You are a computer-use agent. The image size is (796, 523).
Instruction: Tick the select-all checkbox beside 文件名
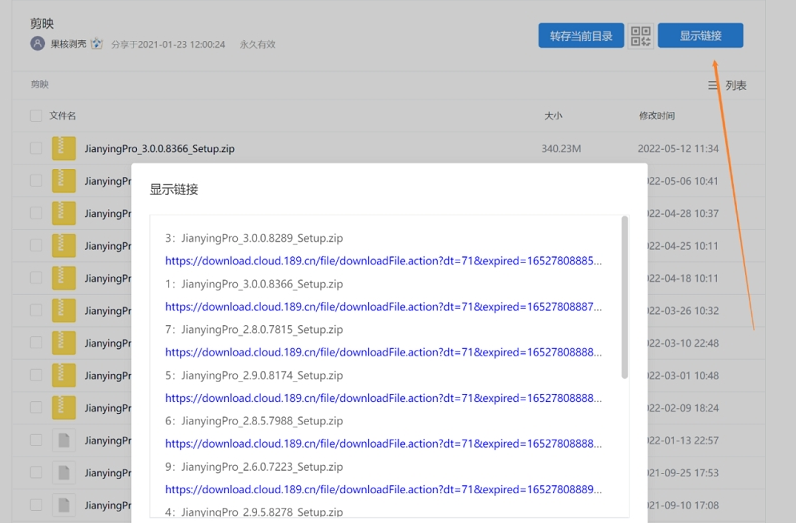[36, 116]
